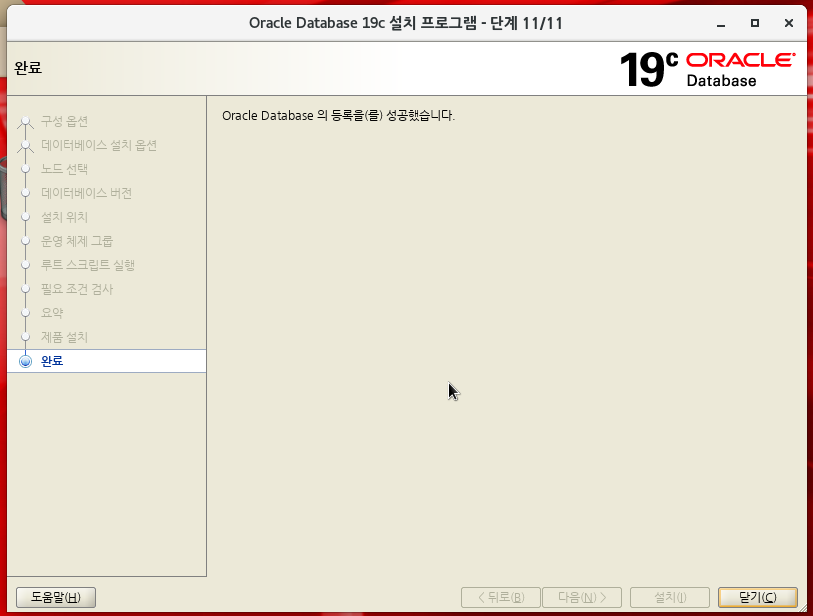
Task: Select the 요약 step
Action: point(52,313)
